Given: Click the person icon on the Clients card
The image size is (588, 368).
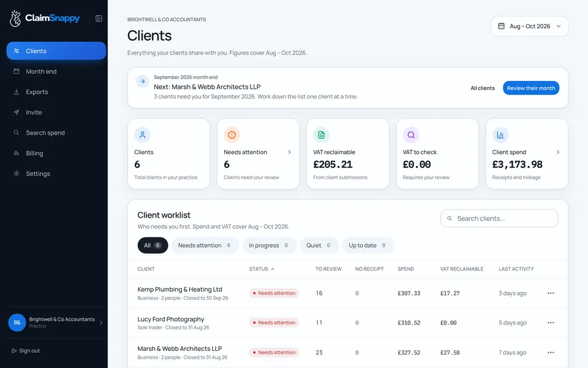Looking at the screenshot, I should click(x=143, y=135).
